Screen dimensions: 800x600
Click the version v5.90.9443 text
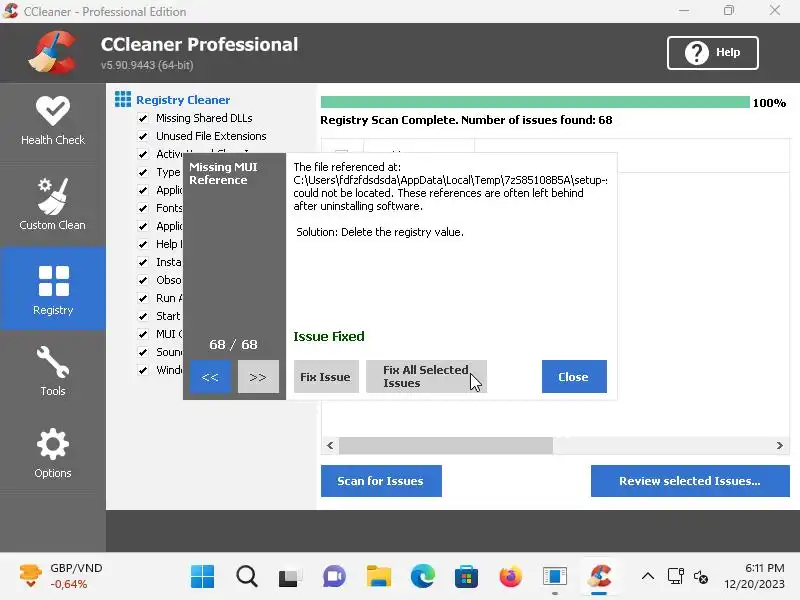tap(147, 65)
